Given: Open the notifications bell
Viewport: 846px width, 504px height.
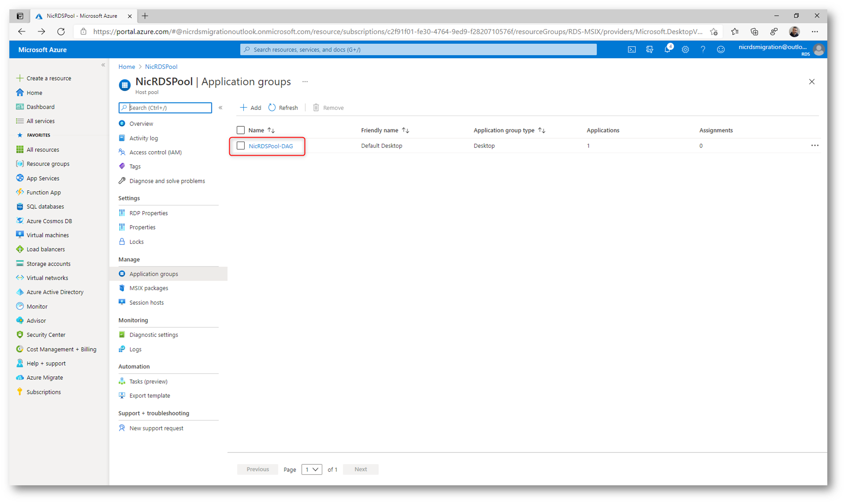Looking at the screenshot, I should point(667,49).
